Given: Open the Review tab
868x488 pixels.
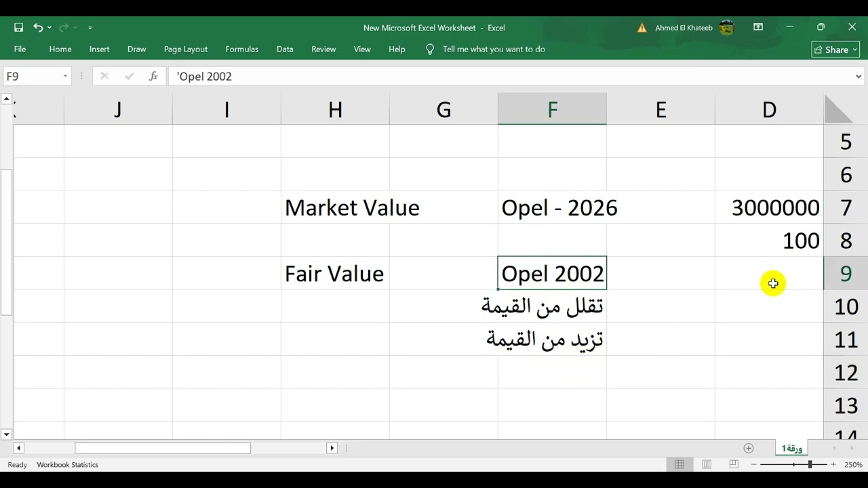Looking at the screenshot, I should (x=323, y=49).
